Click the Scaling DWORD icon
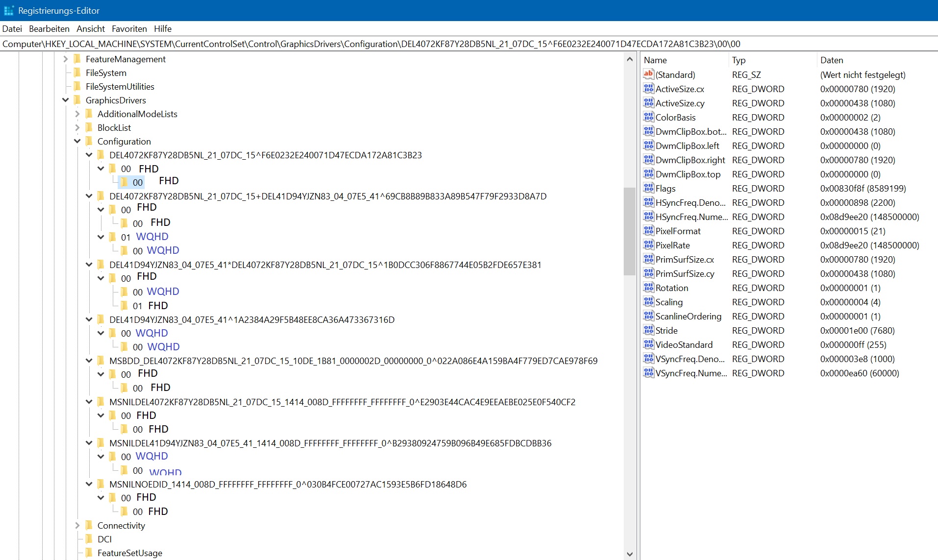This screenshot has height=560, width=938. (648, 302)
